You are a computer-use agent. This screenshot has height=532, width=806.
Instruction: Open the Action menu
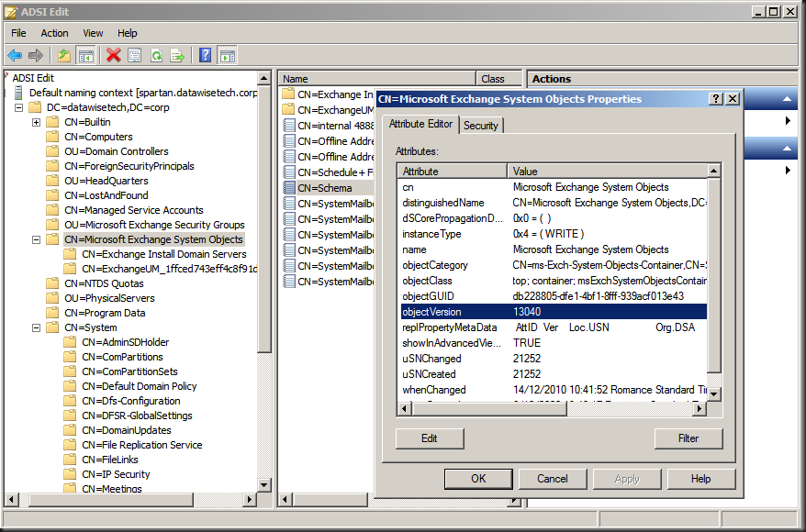[x=54, y=33]
